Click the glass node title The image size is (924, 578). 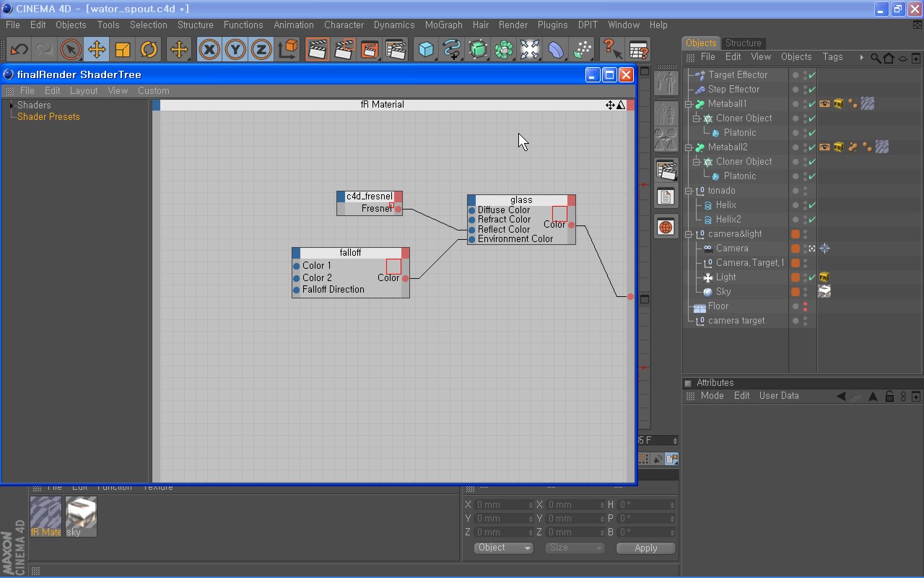[x=521, y=200]
